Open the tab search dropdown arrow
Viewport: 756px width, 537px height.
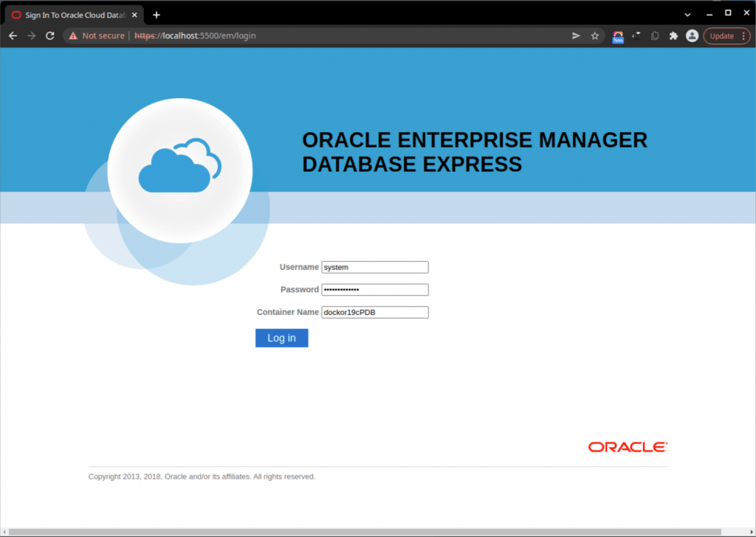687,15
